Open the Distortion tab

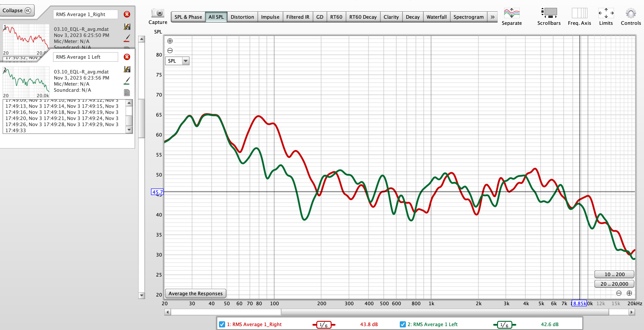(242, 17)
